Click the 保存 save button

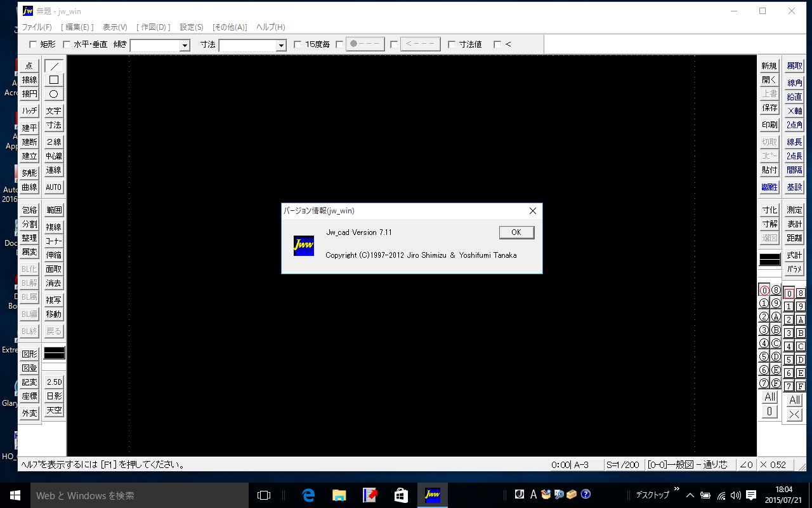769,108
